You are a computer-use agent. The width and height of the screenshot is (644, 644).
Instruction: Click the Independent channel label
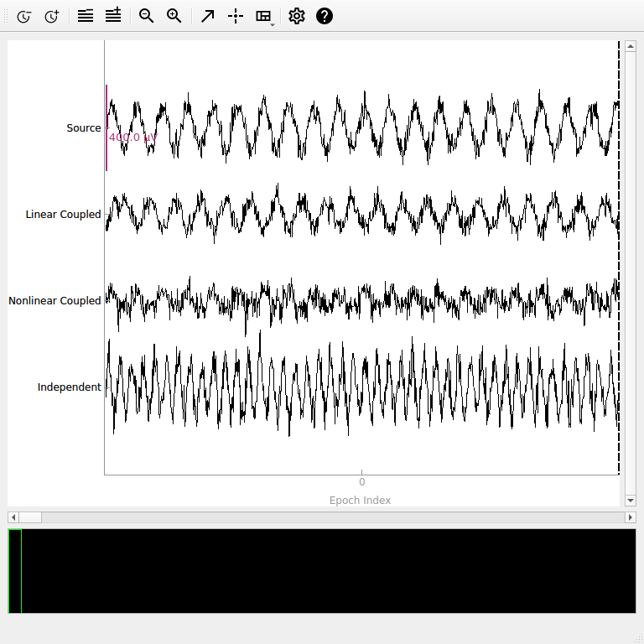pos(69,387)
